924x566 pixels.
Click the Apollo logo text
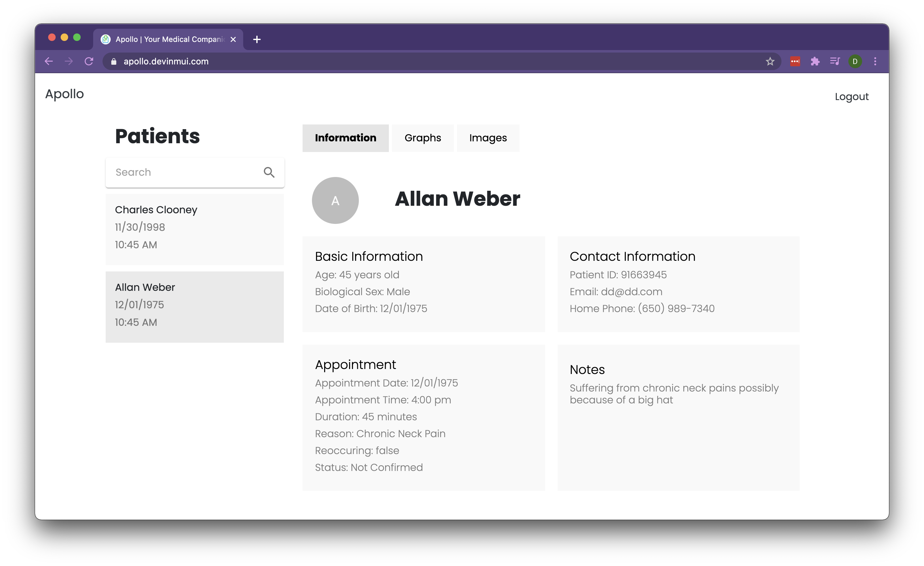point(64,94)
